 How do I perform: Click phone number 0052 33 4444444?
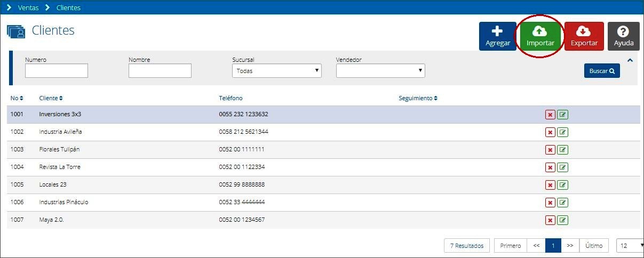tap(242, 202)
